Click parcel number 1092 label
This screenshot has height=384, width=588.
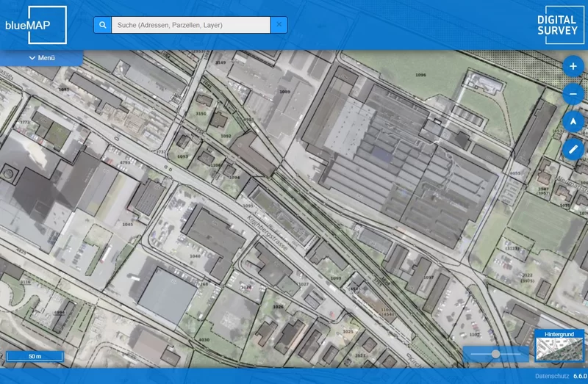click(x=226, y=136)
